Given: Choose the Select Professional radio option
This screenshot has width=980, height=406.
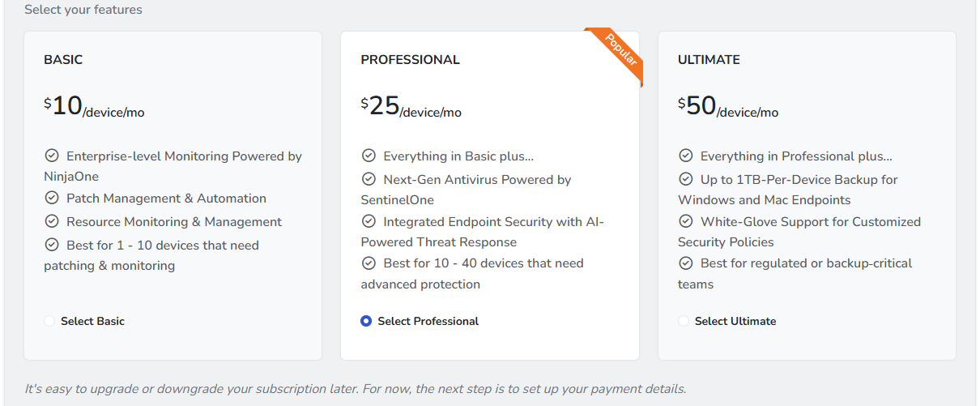Looking at the screenshot, I should pos(366,321).
